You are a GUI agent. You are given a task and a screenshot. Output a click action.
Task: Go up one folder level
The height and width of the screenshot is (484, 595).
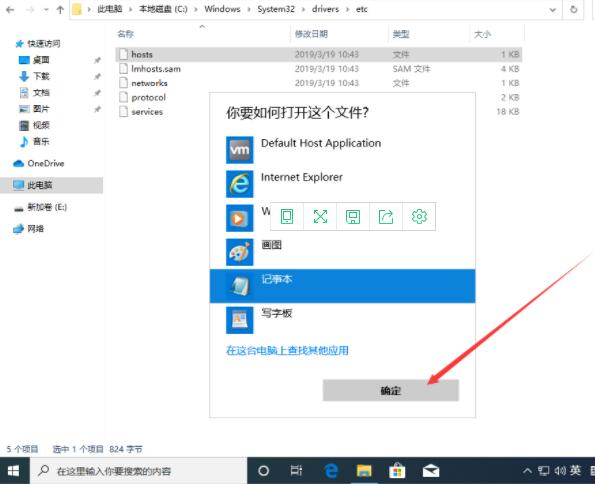pyautogui.click(x=60, y=9)
